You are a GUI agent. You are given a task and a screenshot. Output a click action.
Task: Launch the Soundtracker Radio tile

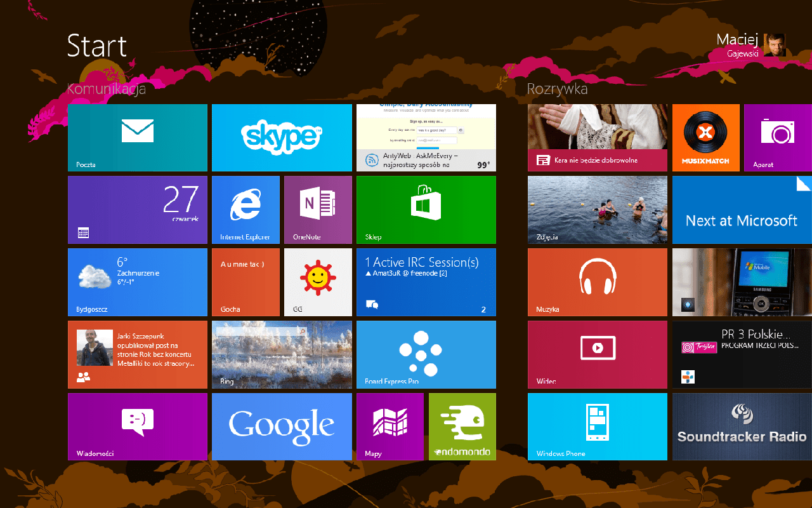742,427
